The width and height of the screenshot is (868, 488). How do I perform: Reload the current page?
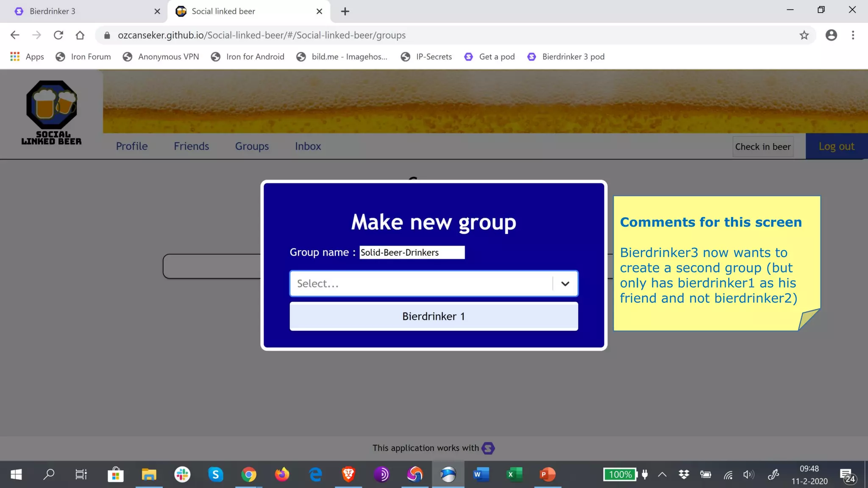[58, 35]
